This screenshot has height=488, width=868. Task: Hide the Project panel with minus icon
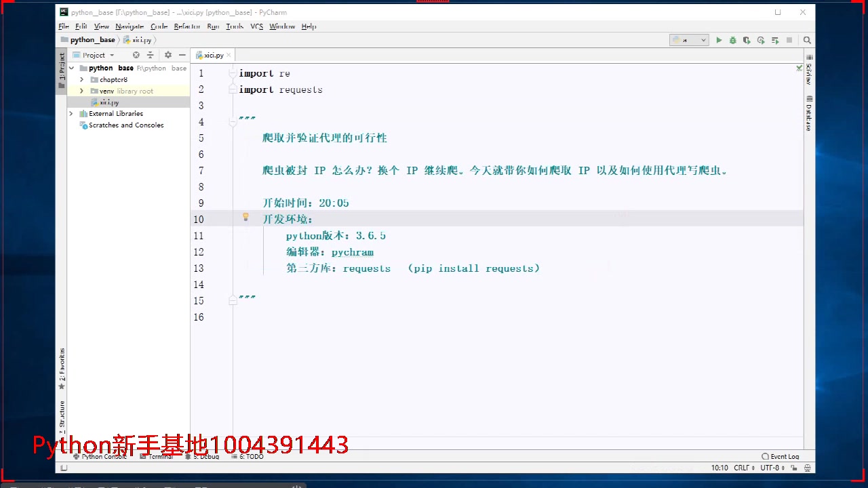pos(182,55)
